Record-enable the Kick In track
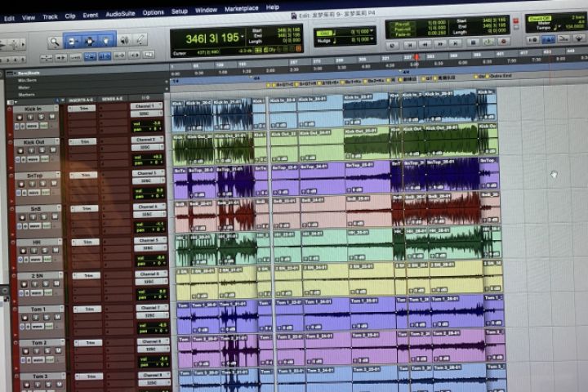 (19, 118)
